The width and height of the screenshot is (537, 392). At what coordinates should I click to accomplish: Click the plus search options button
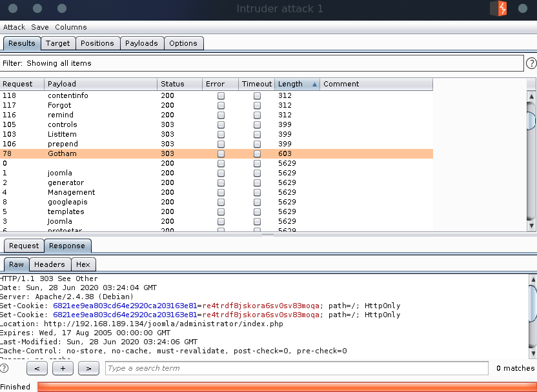(63, 368)
